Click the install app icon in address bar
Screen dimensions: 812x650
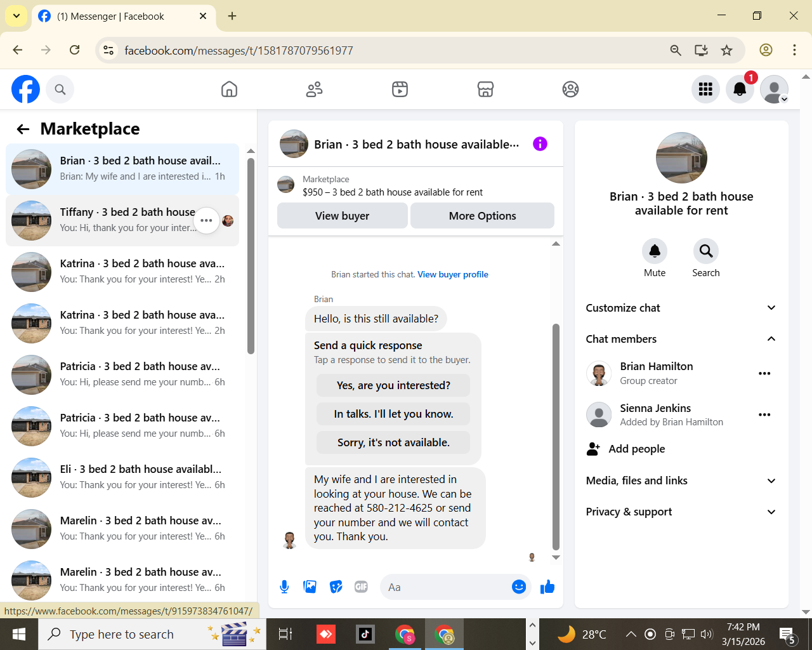[x=701, y=50]
